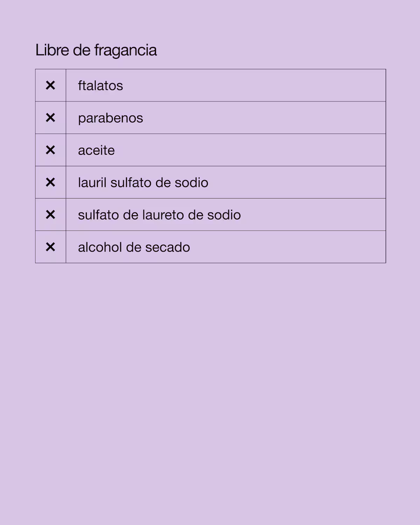Click the 'Libre de fragancia' heading
This screenshot has width=420, height=525.
96,50
